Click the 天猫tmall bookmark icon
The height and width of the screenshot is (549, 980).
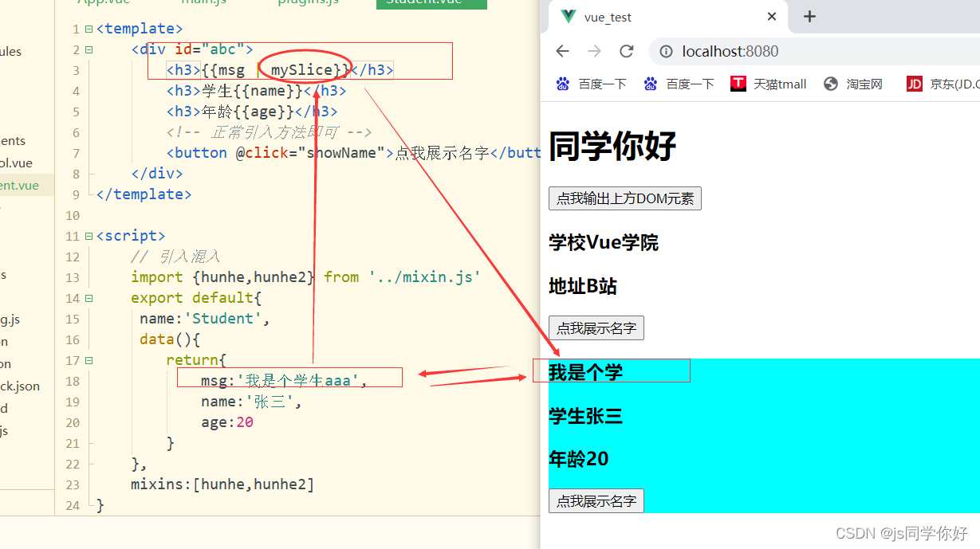[738, 84]
